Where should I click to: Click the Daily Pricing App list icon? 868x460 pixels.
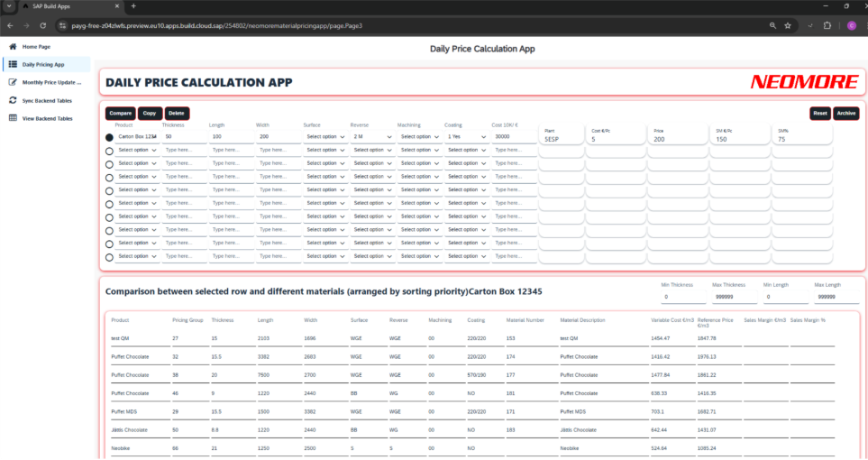[x=13, y=64]
